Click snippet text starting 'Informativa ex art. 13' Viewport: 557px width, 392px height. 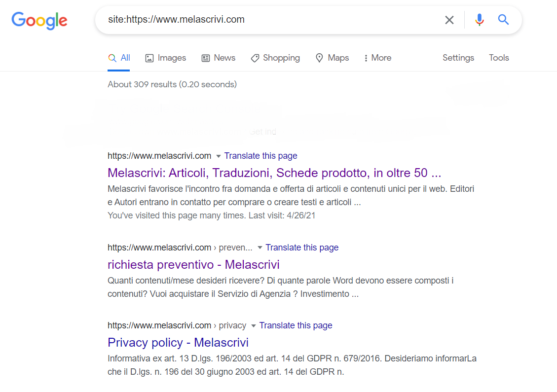point(292,365)
